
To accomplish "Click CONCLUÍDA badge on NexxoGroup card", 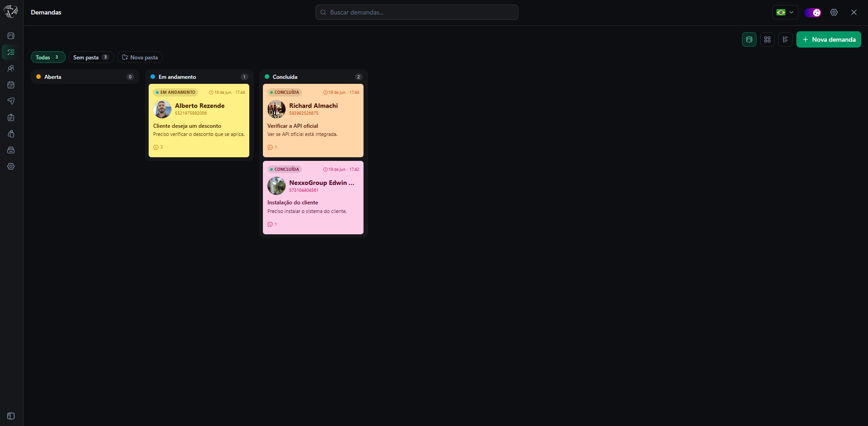I will pyautogui.click(x=284, y=169).
